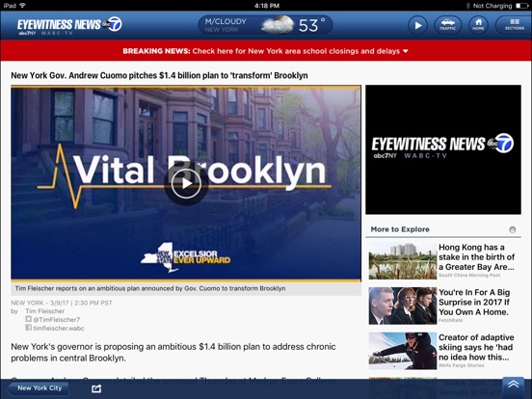Tap the New York City back button
532x399 pixels.
[38, 388]
